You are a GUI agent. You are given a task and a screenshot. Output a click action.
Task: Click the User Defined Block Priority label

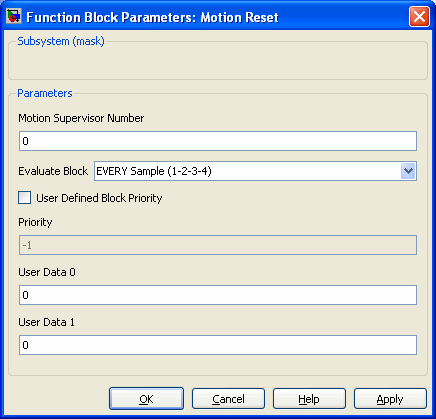99,198
